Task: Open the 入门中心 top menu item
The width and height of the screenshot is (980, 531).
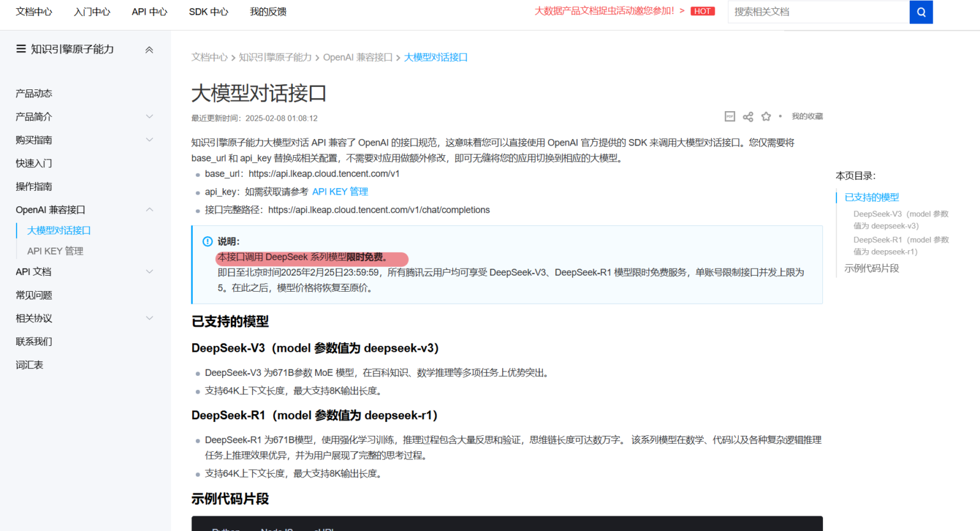Action: [x=92, y=11]
